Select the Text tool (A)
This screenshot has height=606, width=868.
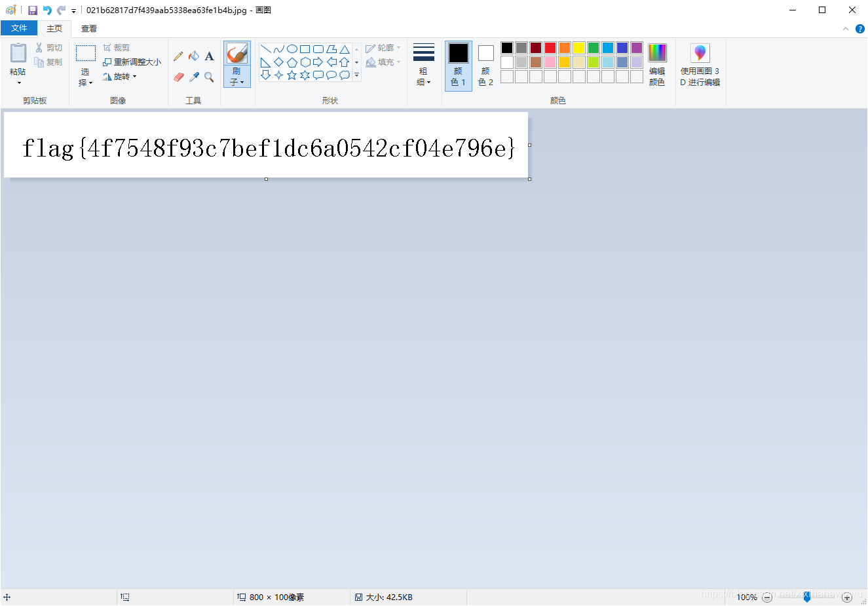[x=210, y=56]
